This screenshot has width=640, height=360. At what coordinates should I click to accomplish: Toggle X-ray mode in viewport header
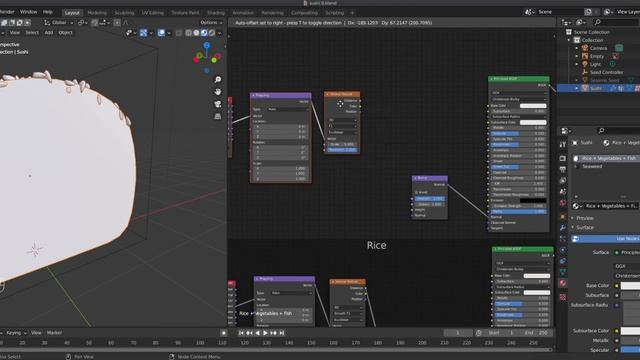pyautogui.click(x=179, y=33)
